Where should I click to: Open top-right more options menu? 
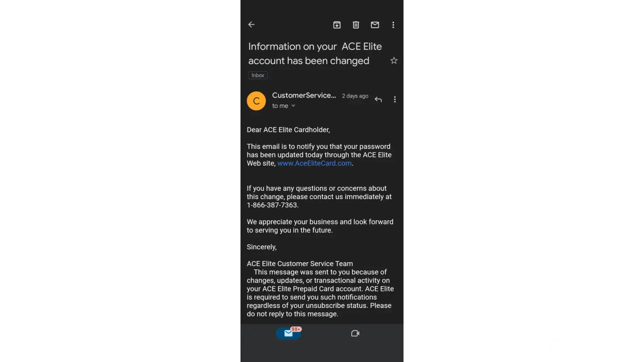tap(393, 25)
